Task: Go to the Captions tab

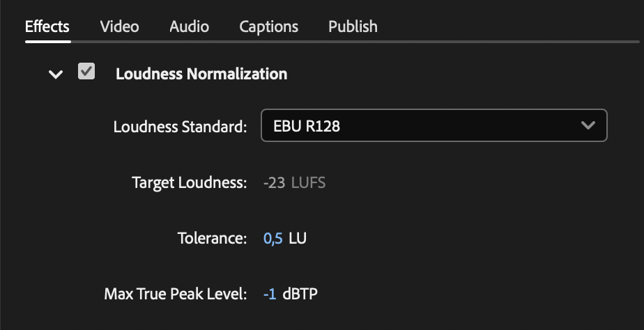Action: click(x=268, y=26)
